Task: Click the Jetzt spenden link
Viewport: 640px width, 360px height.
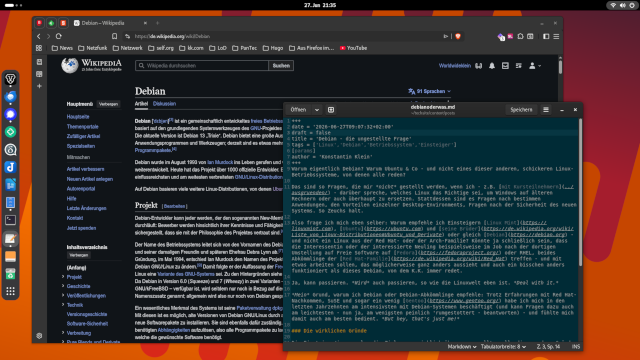Action: click(81, 228)
